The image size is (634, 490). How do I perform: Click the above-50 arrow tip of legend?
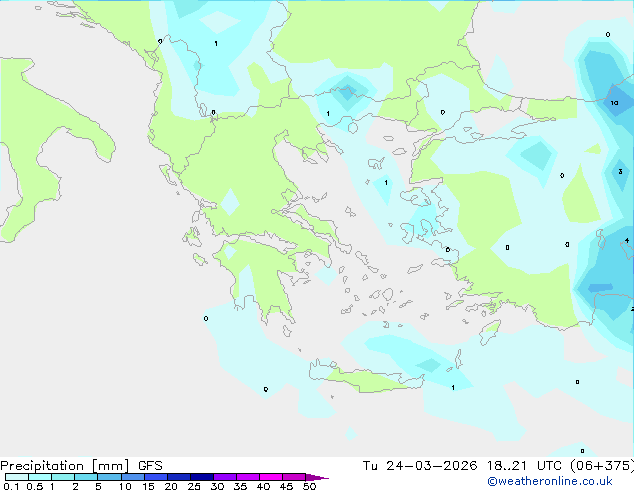click(317, 477)
